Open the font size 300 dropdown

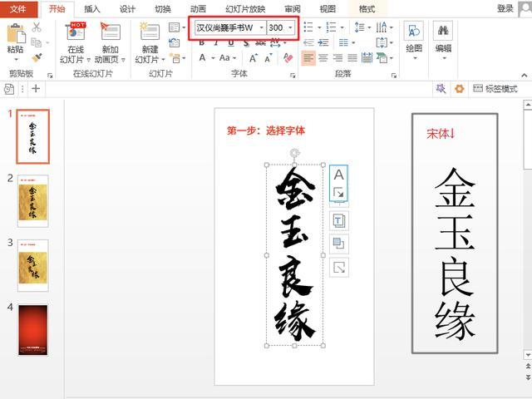(290, 27)
